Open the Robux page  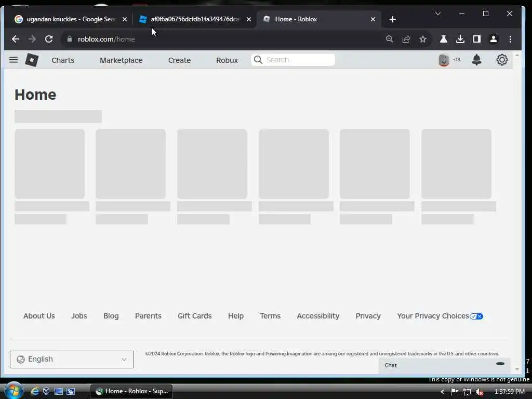click(x=227, y=60)
